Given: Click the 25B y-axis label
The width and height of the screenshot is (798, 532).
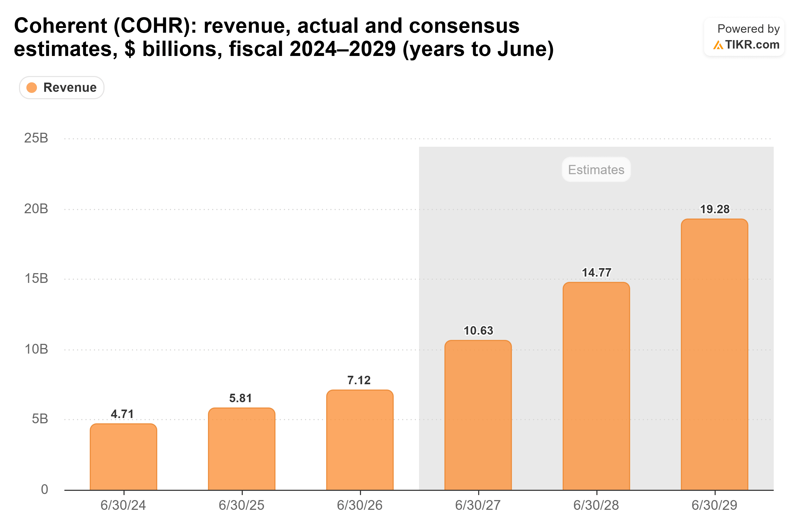Looking at the screenshot, I should pyautogui.click(x=36, y=138).
